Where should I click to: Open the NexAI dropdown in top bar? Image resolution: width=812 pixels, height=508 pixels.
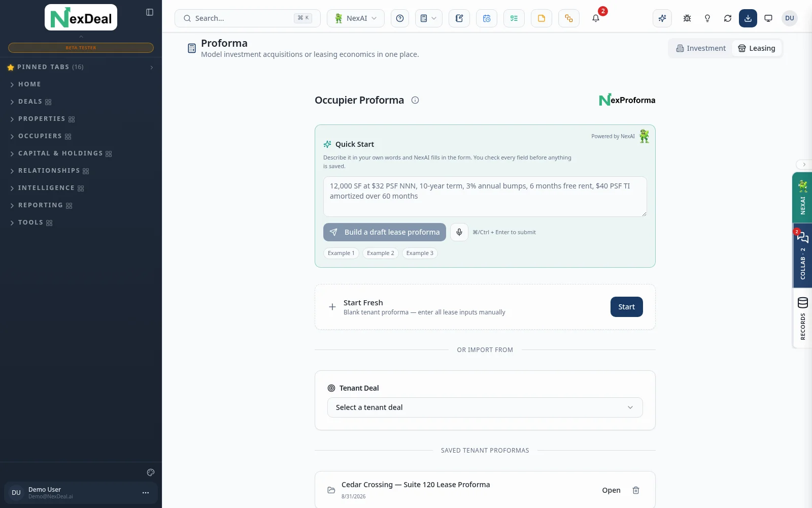tap(356, 18)
